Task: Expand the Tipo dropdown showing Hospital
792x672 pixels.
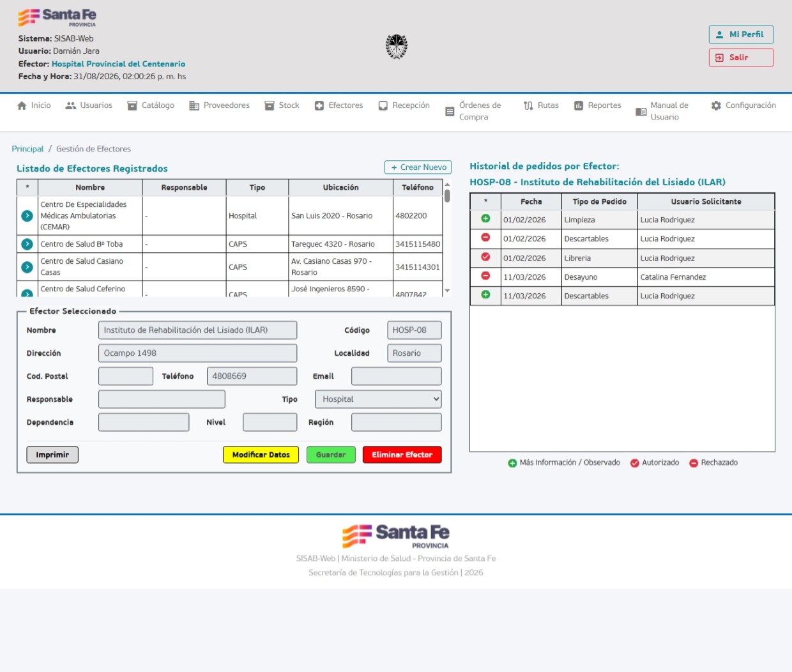Action: point(378,399)
